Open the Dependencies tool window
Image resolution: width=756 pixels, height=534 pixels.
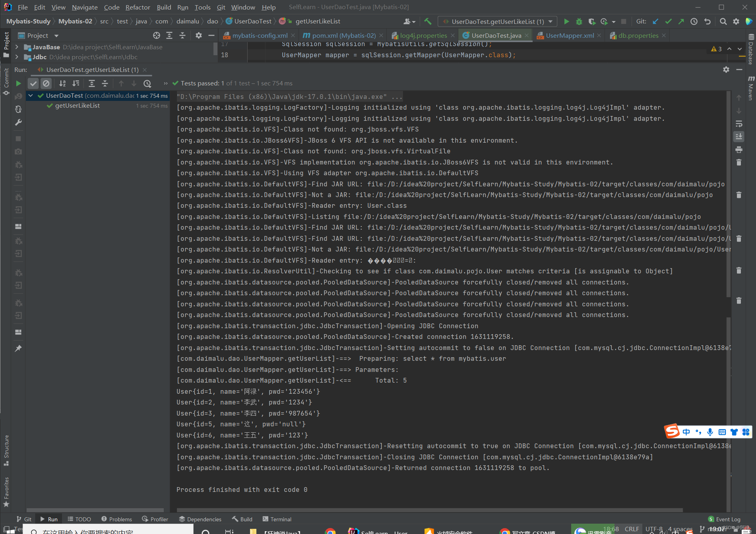coord(200,519)
